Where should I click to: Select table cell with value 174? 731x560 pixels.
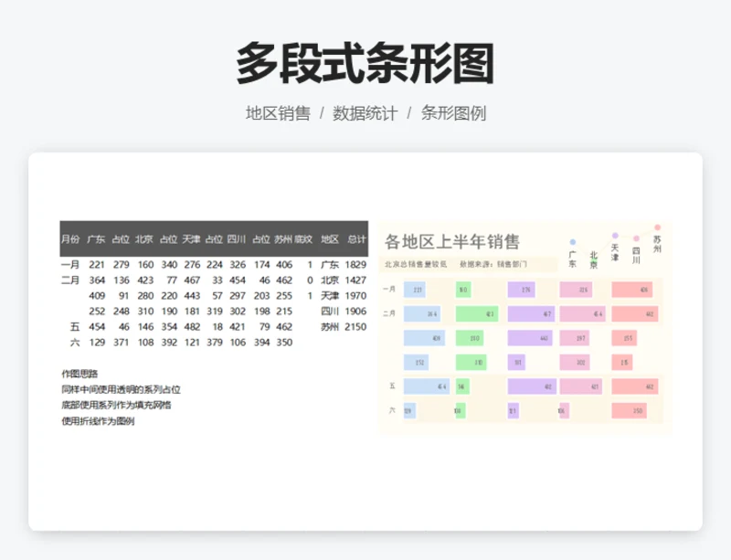(x=262, y=265)
